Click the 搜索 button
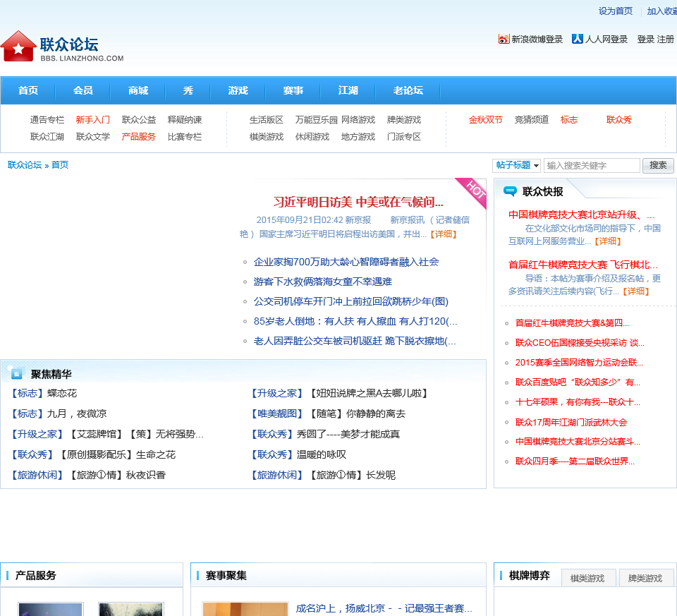 pos(658,165)
